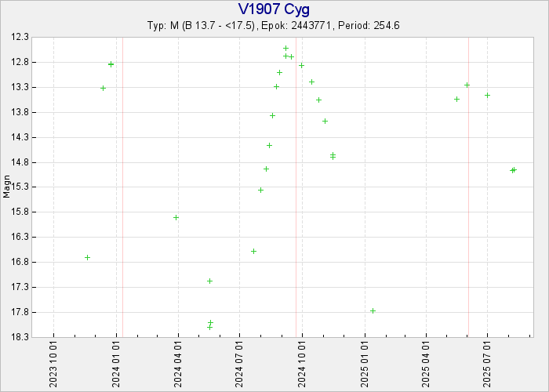The image size is (549, 392).
Task: Click the 12.3 y-axis tick label
Action: [21, 37]
